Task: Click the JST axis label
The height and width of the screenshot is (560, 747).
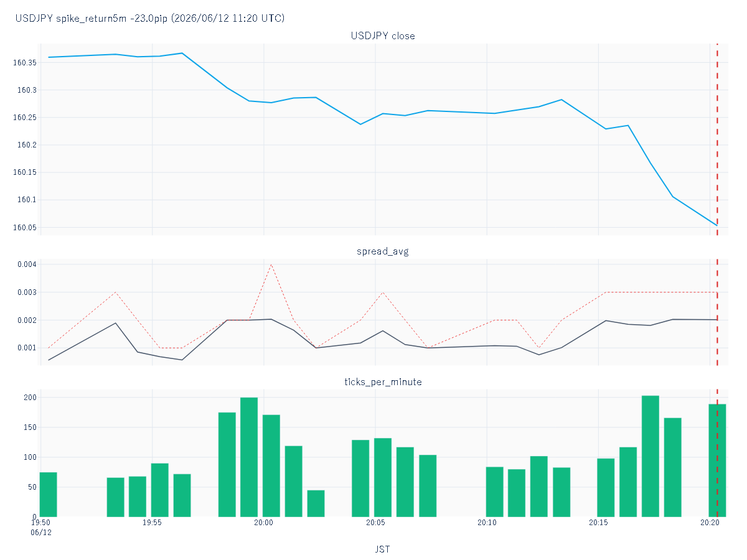Action: (x=383, y=549)
